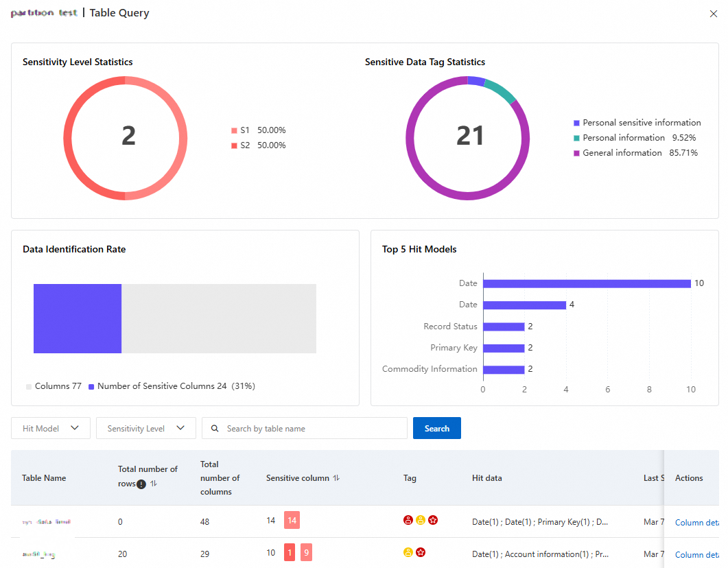Image resolution: width=728 pixels, height=568 pixels.
Task: Click the search magnifier icon in table name field
Action: tap(215, 429)
